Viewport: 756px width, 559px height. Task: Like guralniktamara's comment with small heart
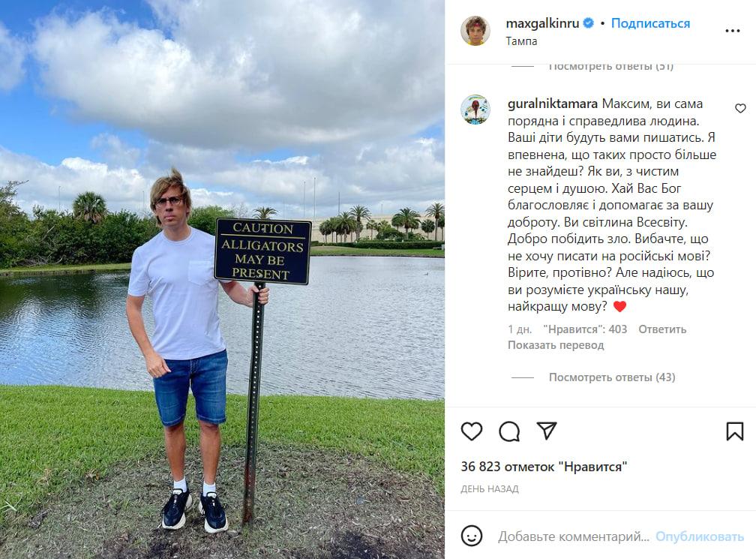click(740, 109)
